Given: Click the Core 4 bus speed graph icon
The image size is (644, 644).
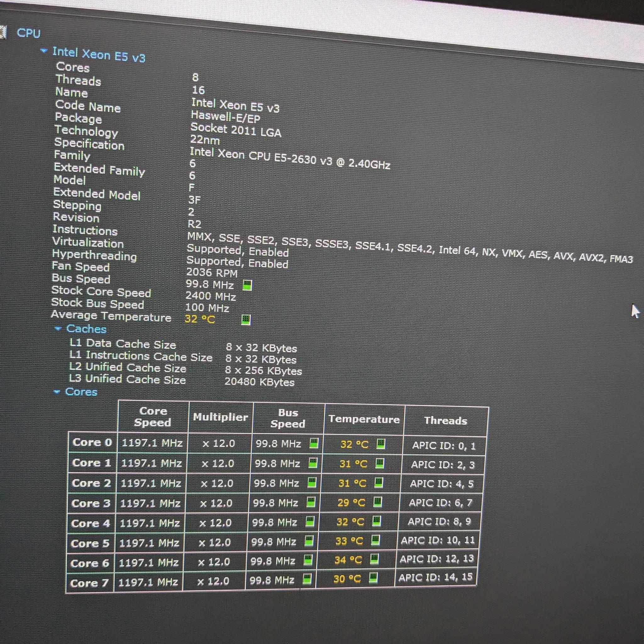Looking at the screenshot, I should [x=310, y=521].
